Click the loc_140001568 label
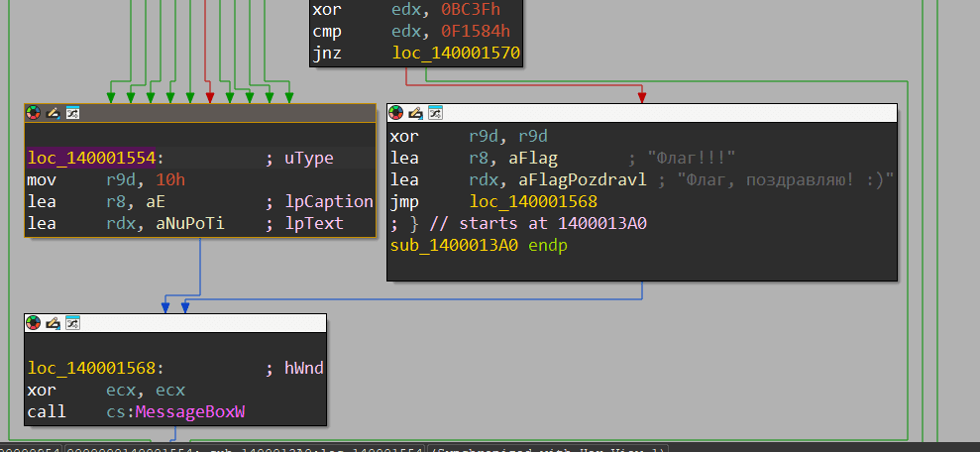The height and width of the screenshot is (452, 980). coord(92,369)
